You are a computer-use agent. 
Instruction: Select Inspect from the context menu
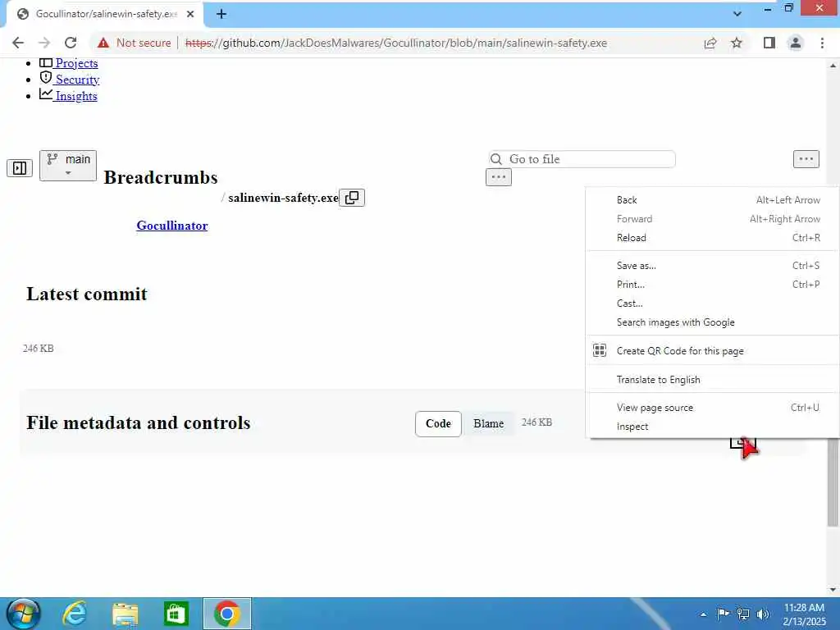click(713, 427)
